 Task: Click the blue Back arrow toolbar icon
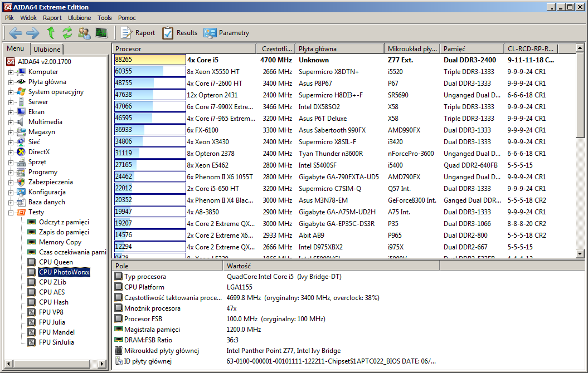click(16, 33)
